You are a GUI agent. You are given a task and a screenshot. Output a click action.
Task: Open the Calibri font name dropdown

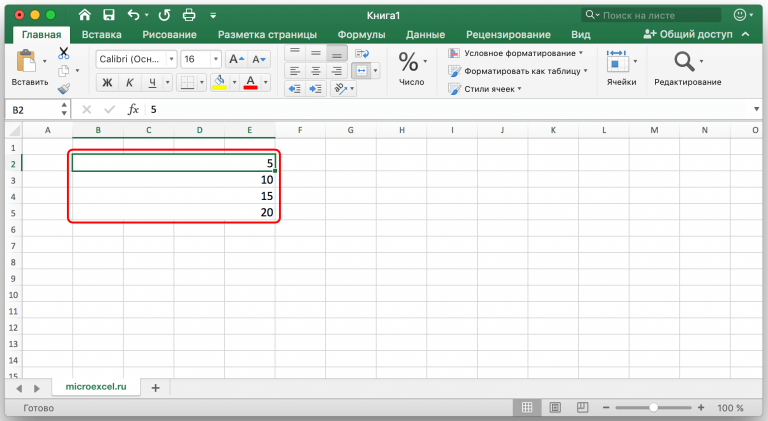tap(136, 59)
